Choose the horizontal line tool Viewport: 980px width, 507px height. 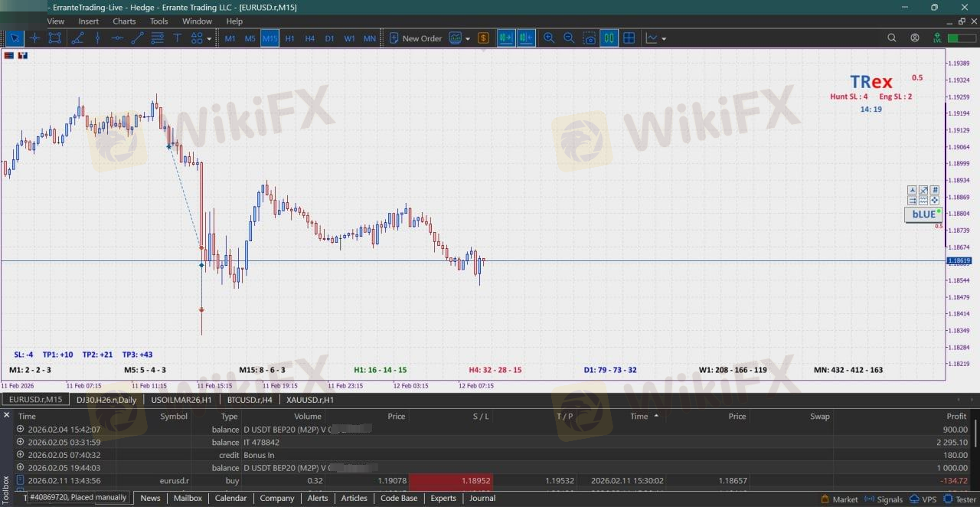tap(117, 38)
